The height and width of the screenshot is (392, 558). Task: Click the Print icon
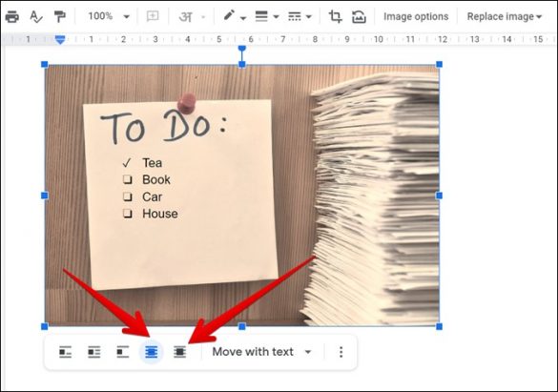point(12,16)
